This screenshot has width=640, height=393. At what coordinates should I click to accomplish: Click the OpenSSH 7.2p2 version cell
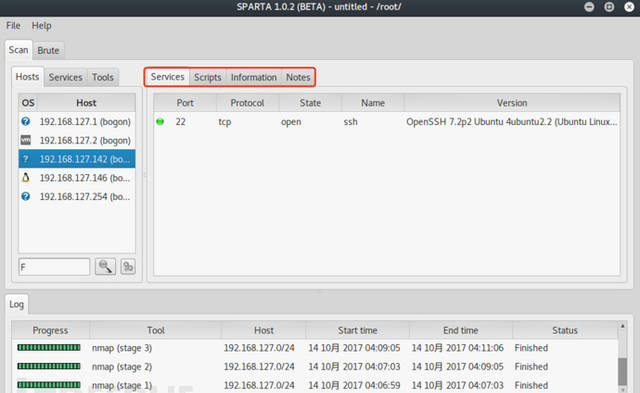click(x=512, y=122)
